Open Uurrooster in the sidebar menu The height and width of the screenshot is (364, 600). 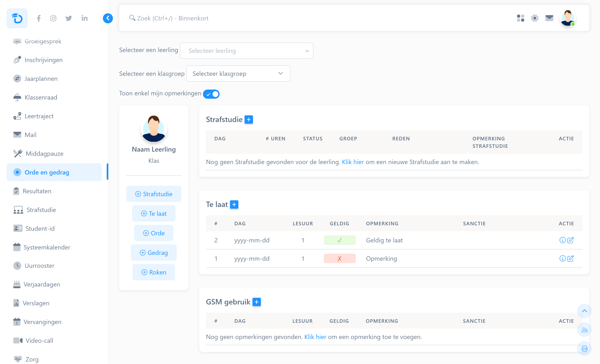(39, 266)
